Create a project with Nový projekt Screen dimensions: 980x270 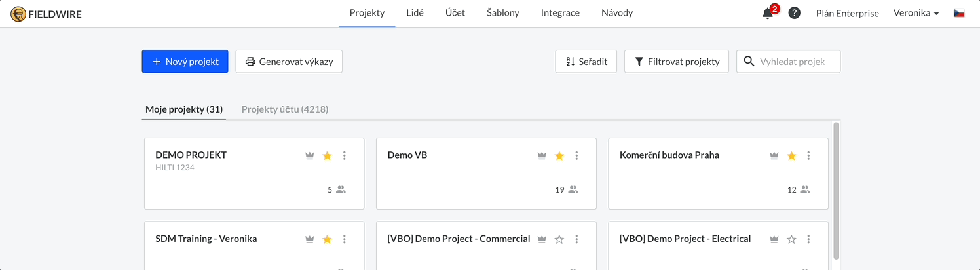tap(185, 62)
